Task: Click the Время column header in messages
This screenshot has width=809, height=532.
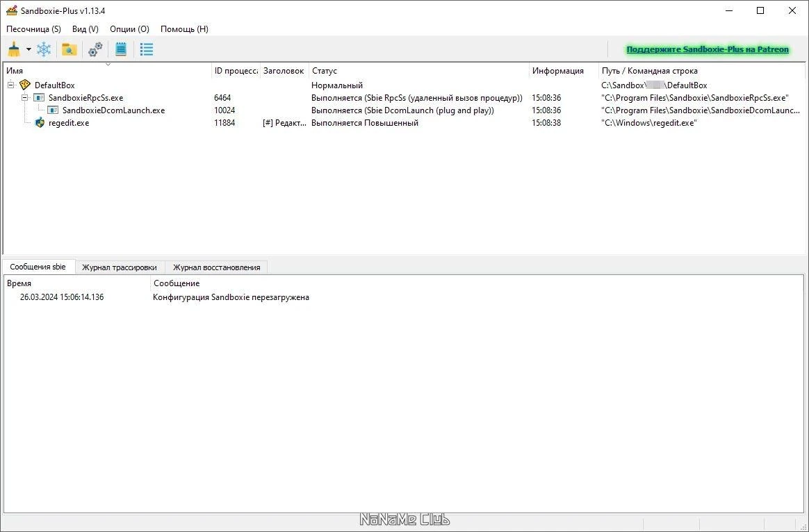Action: tap(77, 283)
